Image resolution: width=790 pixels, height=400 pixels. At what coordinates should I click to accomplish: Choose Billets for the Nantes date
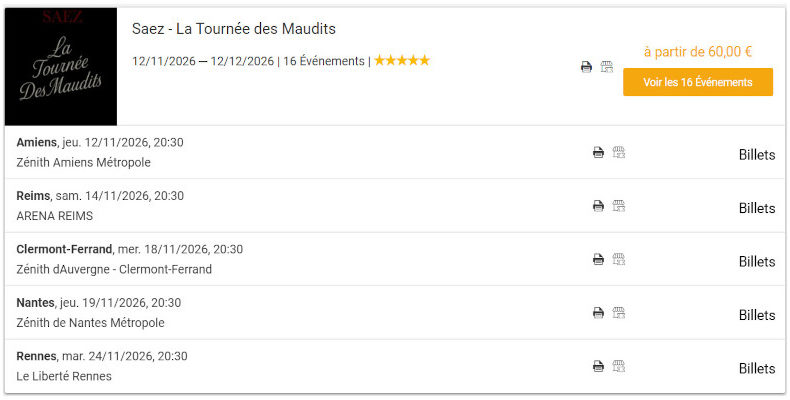coord(756,315)
